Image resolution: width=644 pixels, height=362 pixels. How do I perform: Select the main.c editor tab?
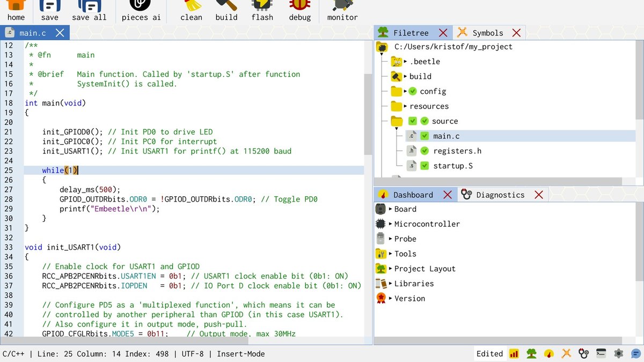click(35, 33)
